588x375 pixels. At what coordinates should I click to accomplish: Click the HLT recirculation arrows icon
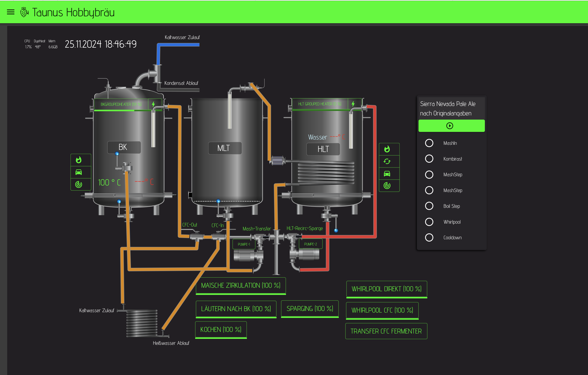click(x=387, y=161)
